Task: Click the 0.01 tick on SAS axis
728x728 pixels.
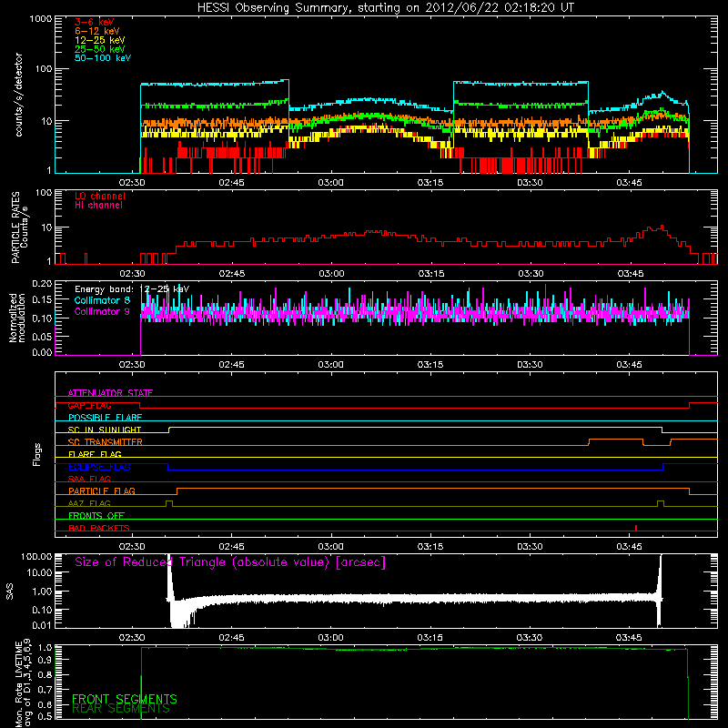Action: (42, 625)
